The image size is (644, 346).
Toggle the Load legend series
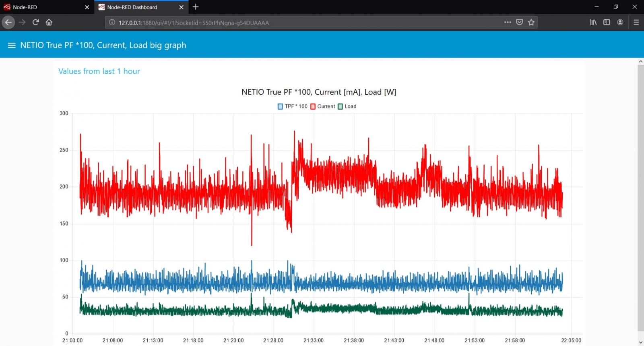click(x=347, y=106)
